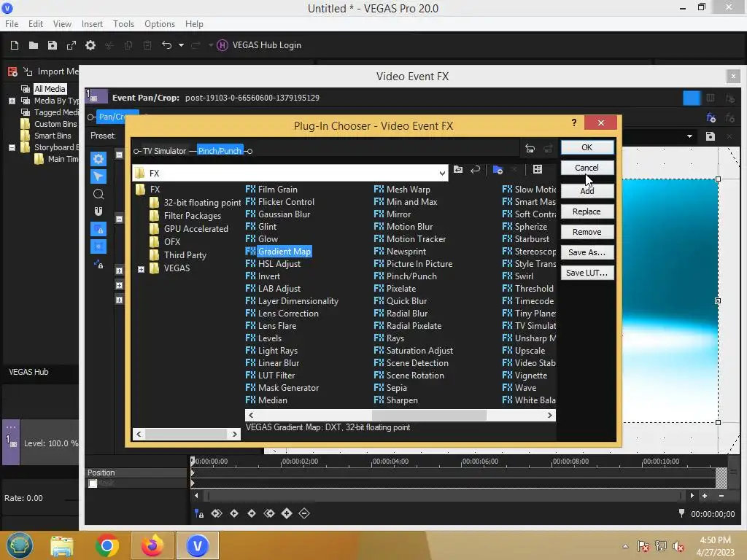Click the views list icon in chooser
The width and height of the screenshot is (747, 560).
pos(538,169)
